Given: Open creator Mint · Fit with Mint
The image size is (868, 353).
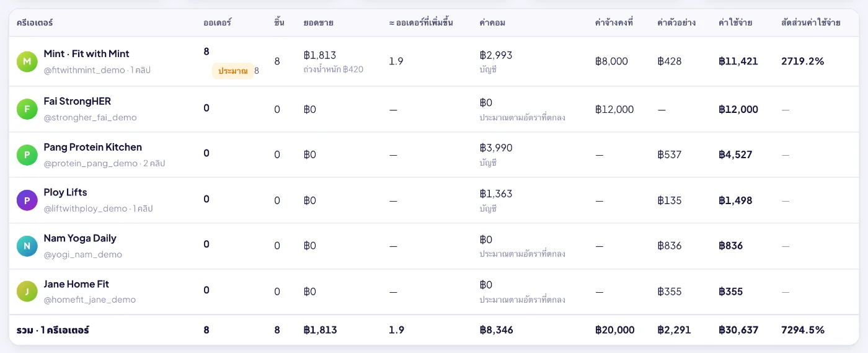Looking at the screenshot, I should (87, 54).
